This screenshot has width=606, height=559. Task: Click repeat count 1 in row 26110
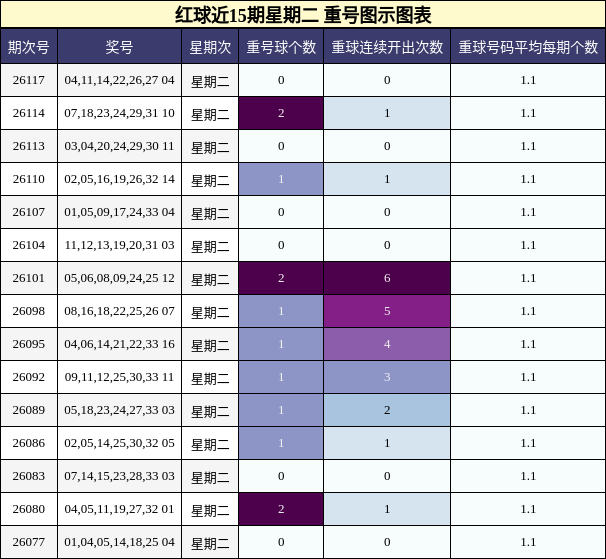click(x=281, y=179)
